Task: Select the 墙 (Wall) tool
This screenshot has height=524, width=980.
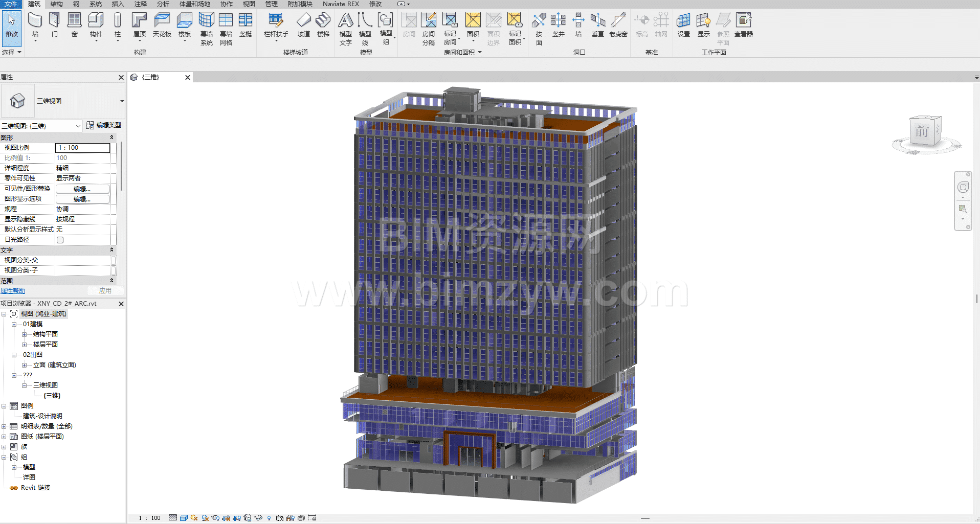Action: click(35, 25)
